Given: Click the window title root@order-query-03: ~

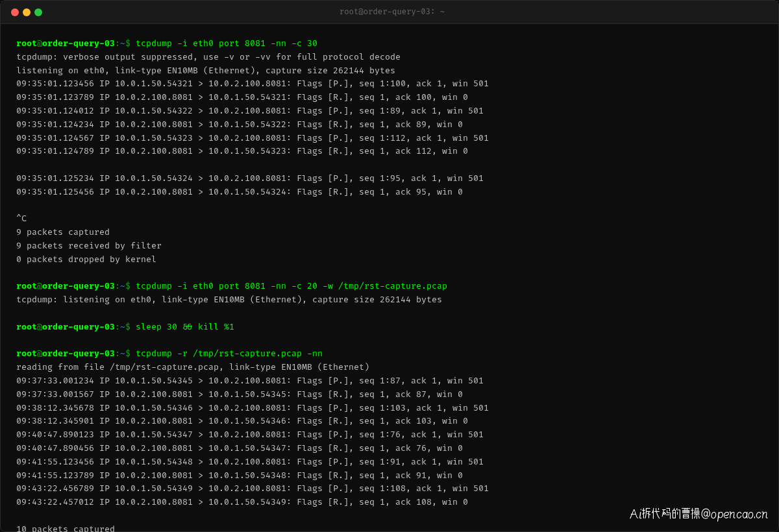Looking at the screenshot, I should tap(392, 12).
